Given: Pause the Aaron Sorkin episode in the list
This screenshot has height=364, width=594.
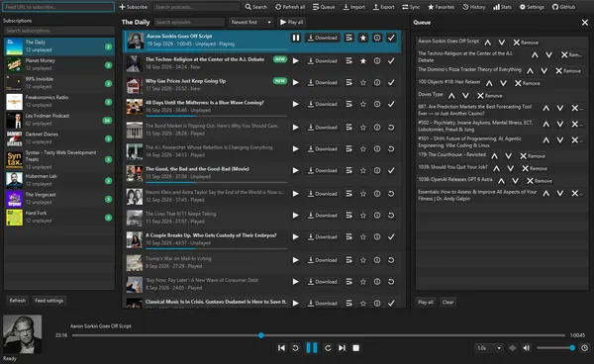Looking at the screenshot, I should click(296, 38).
